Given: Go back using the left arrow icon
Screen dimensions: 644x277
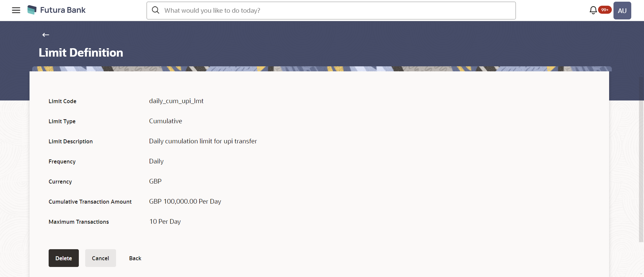Looking at the screenshot, I should click(46, 35).
